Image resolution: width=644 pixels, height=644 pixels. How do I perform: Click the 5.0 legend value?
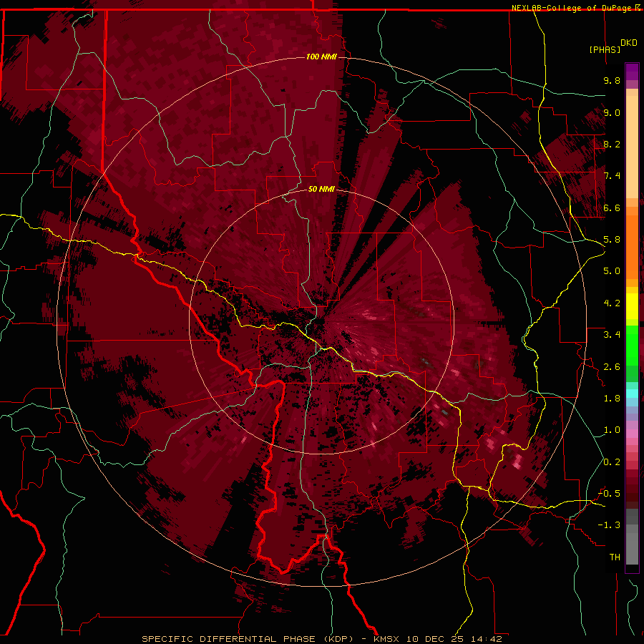612,271
